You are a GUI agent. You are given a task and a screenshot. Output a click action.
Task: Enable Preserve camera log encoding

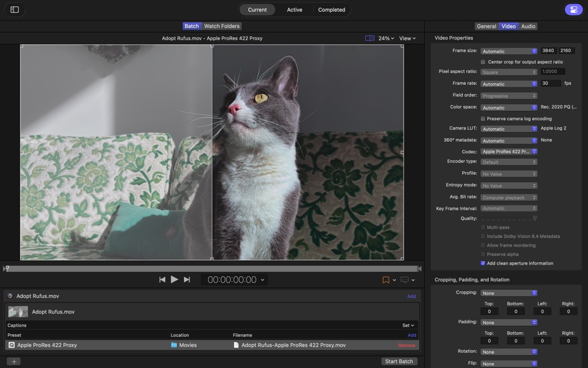coord(483,119)
